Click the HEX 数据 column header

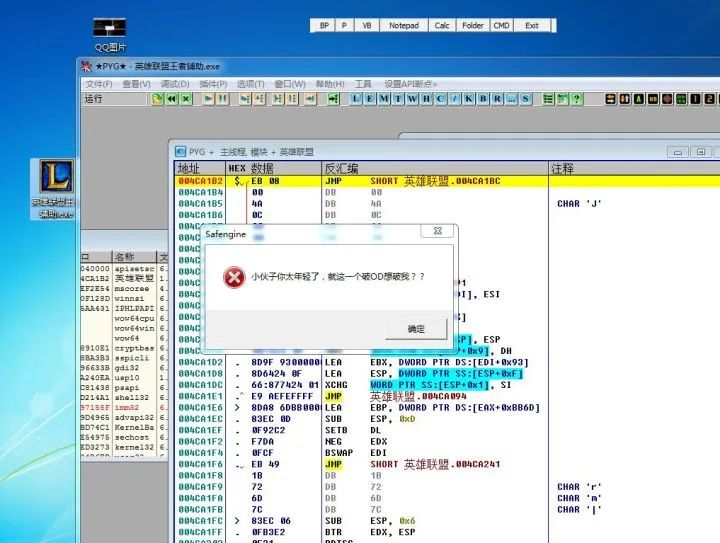(x=274, y=168)
